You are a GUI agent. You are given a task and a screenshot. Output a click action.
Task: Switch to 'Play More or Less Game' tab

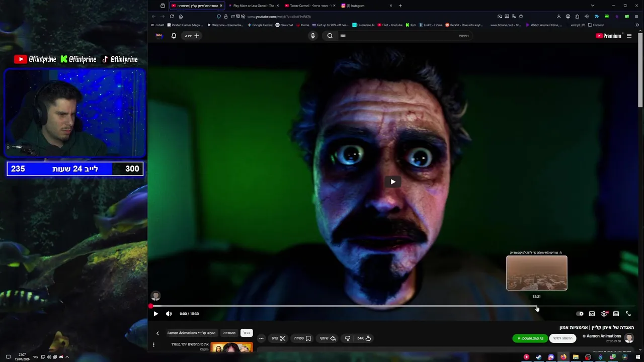click(253, 6)
